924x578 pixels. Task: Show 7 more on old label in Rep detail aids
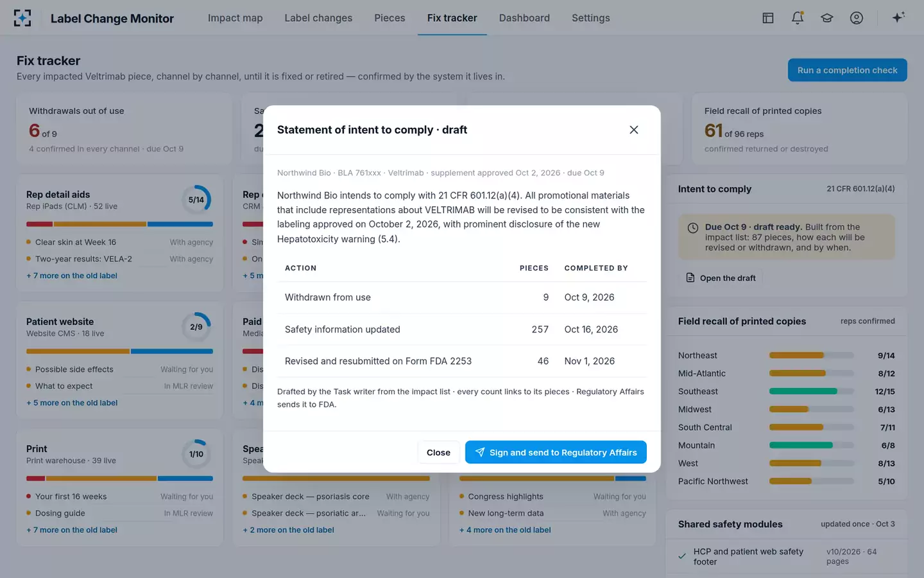click(x=72, y=276)
